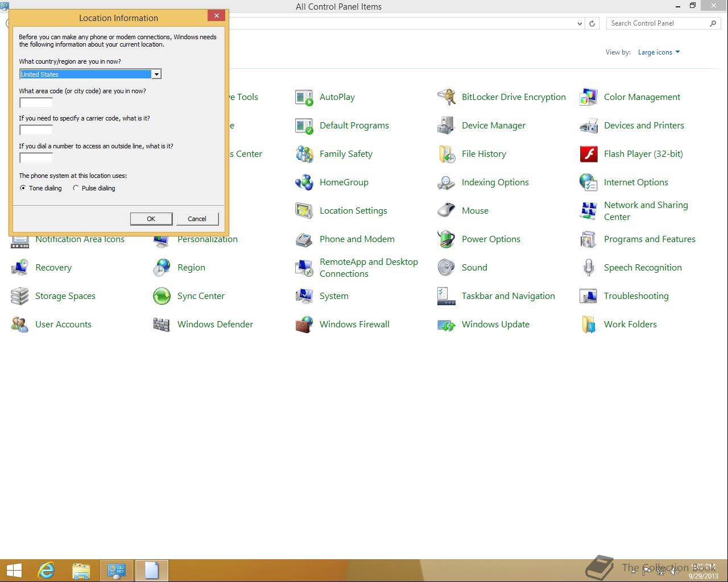Open the Location Settings icon
This screenshot has height=582, width=728.
[x=304, y=211]
